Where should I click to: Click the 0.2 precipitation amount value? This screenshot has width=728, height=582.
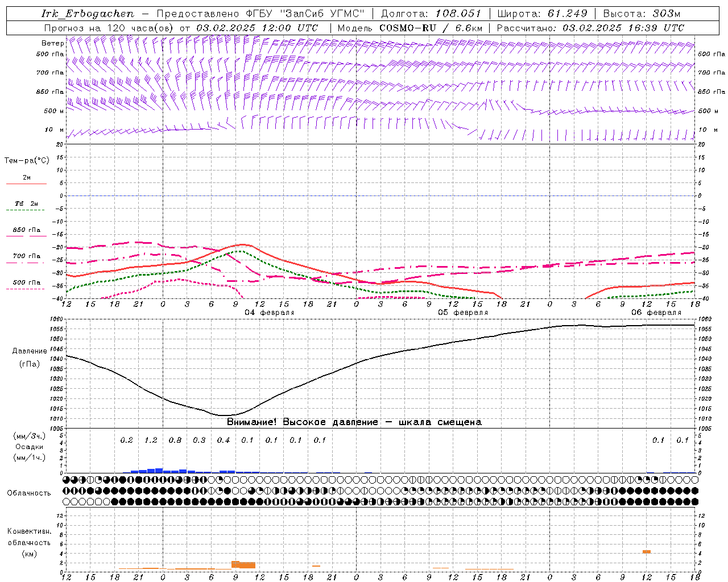pyautogui.click(x=126, y=440)
